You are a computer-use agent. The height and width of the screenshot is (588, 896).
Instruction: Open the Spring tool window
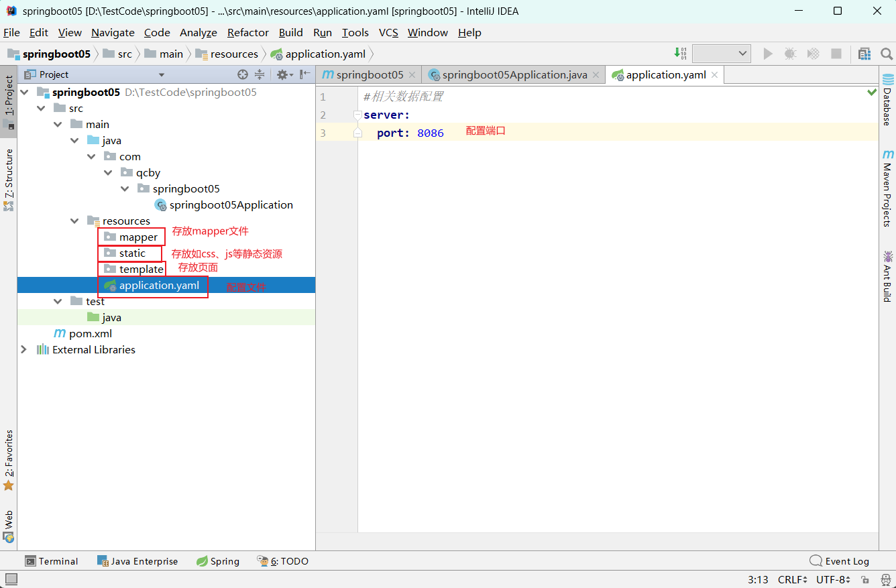[218, 561]
